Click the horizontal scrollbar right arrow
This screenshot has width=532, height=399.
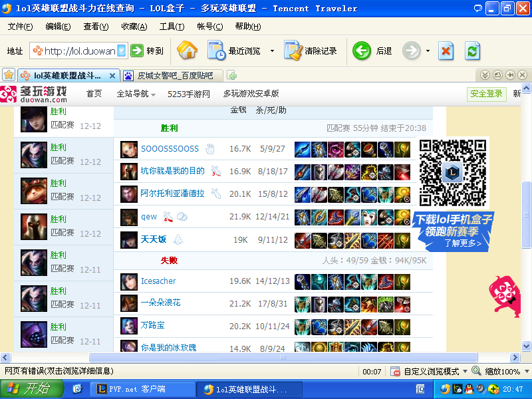[515, 357]
